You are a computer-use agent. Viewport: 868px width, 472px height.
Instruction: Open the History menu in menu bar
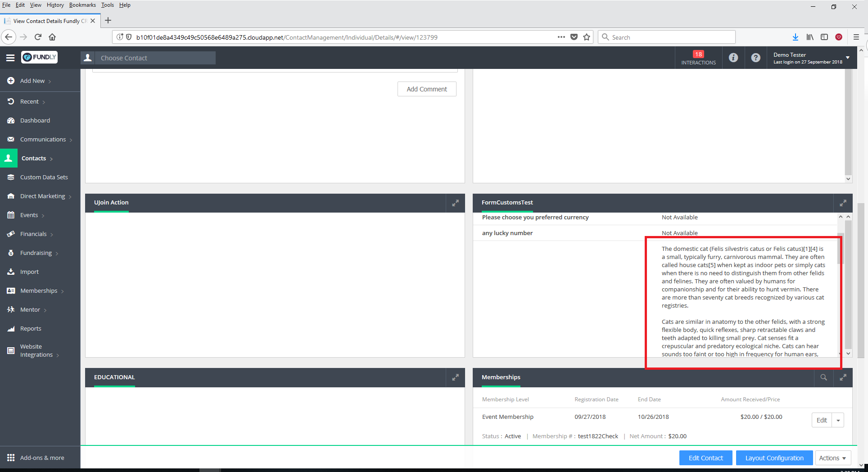55,5
